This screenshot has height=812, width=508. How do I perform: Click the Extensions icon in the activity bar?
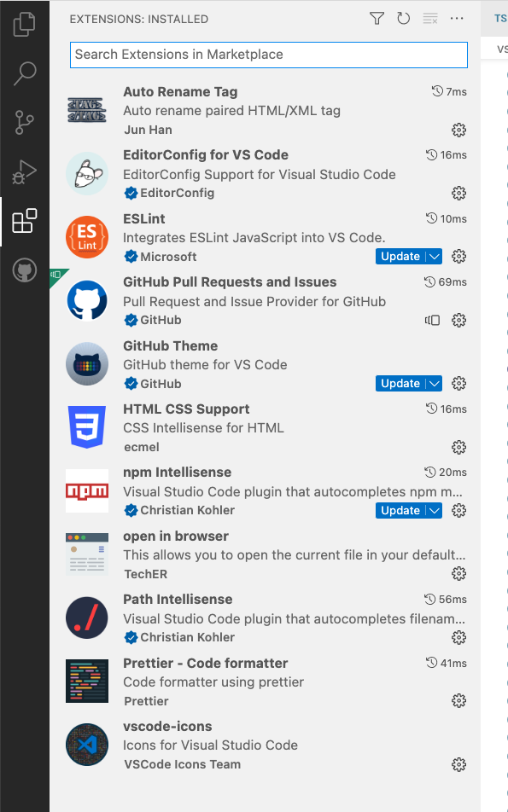point(24,219)
